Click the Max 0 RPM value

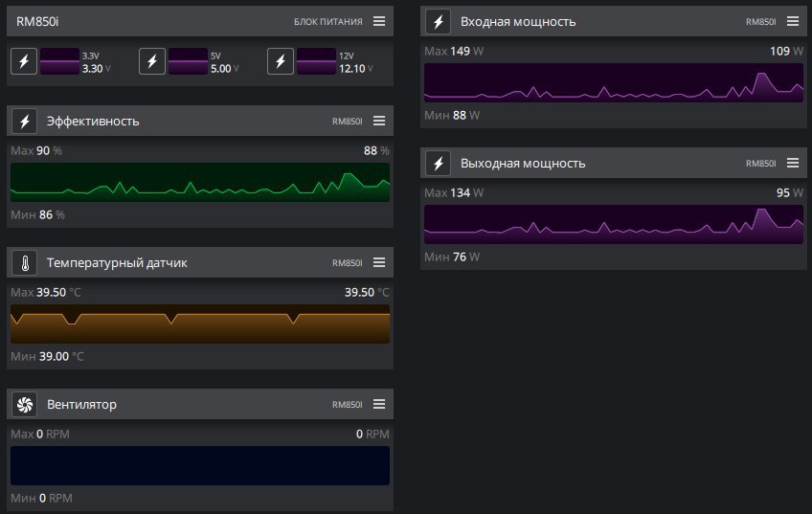point(40,434)
